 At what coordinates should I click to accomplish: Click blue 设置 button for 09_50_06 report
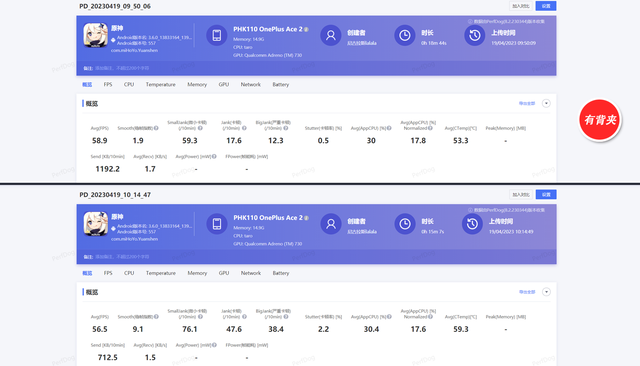[546, 6]
